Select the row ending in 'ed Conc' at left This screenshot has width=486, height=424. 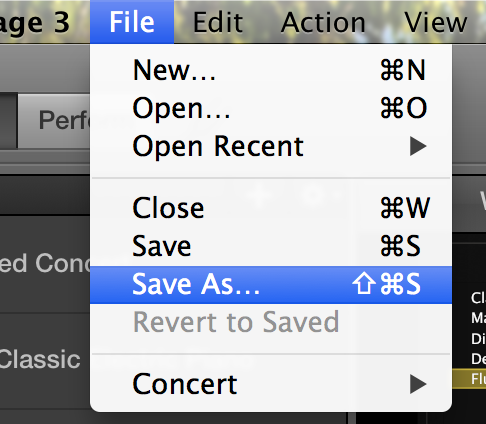pos(45,264)
